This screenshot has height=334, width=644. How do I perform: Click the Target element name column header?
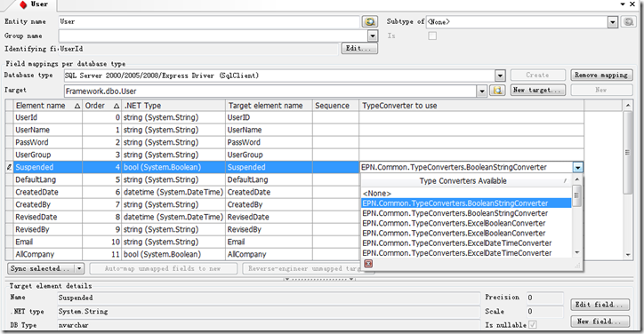(x=269, y=106)
